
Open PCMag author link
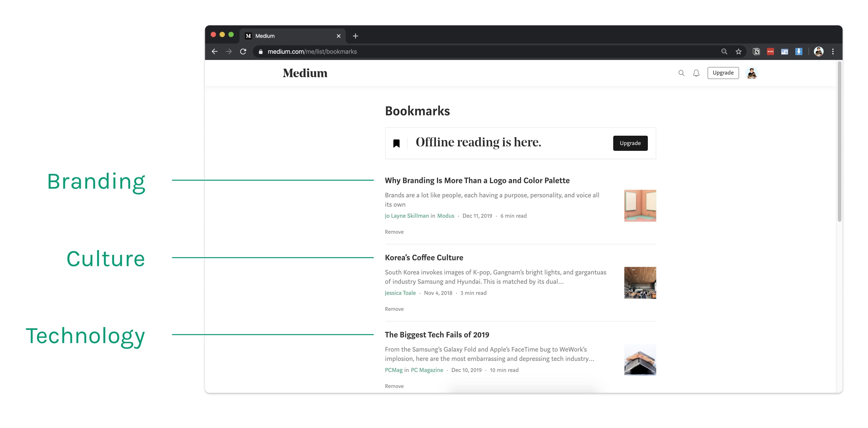point(394,370)
